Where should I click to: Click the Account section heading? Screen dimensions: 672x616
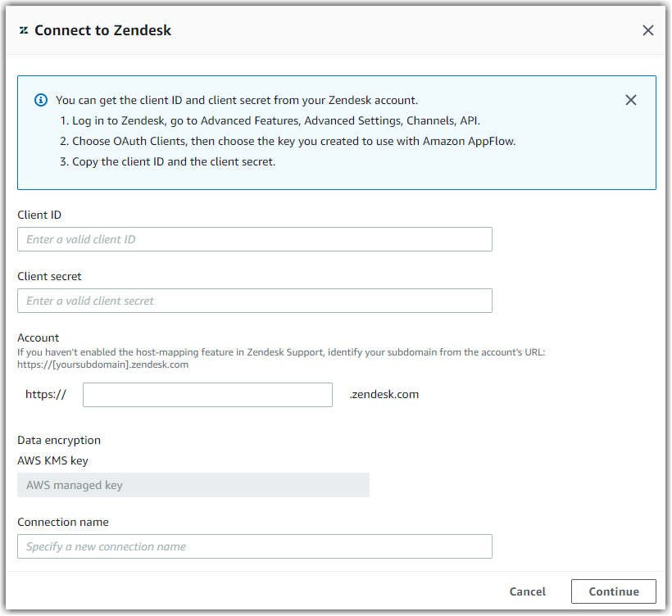click(x=38, y=337)
